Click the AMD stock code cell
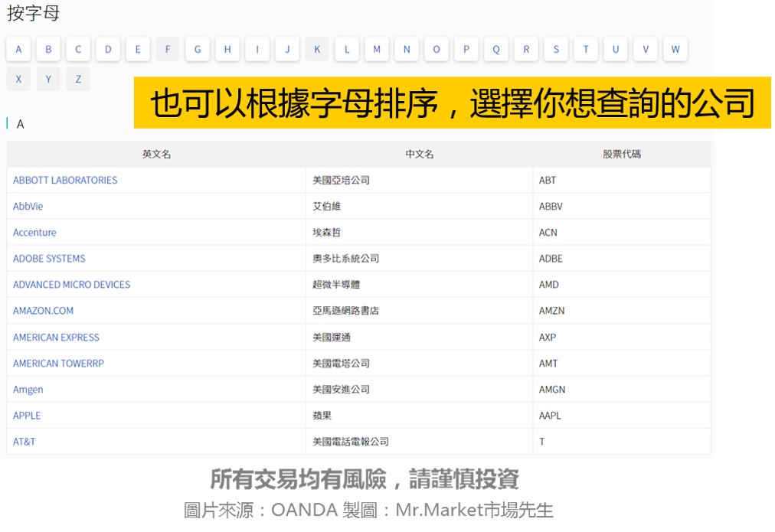 [x=622, y=285]
